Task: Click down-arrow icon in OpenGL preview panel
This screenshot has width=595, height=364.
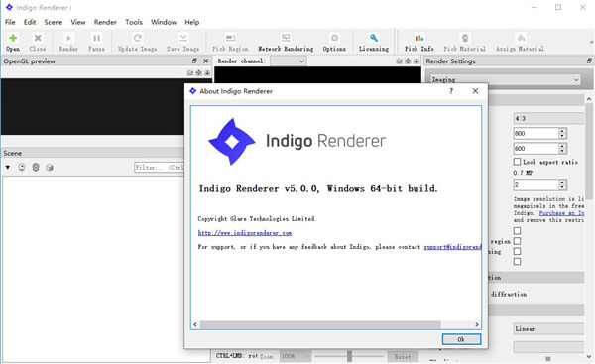Action: click(207, 72)
